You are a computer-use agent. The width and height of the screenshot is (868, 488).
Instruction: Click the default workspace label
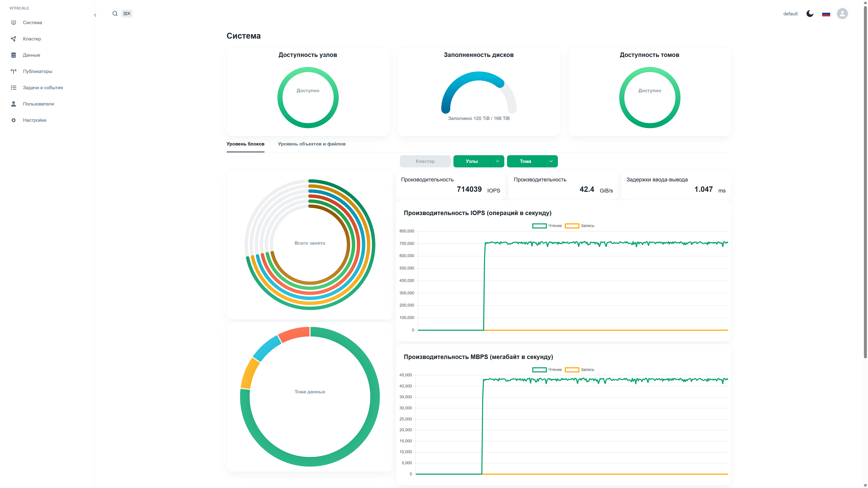tap(790, 14)
